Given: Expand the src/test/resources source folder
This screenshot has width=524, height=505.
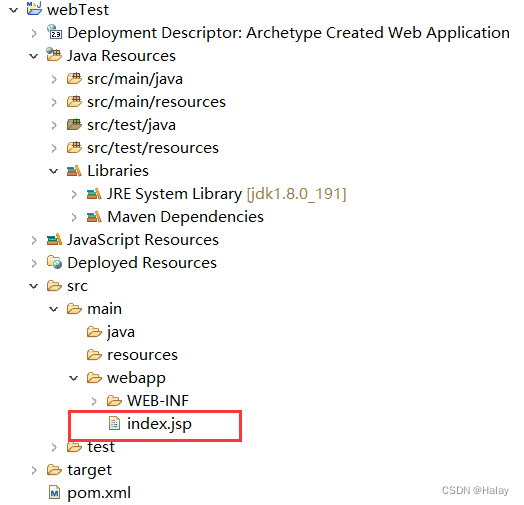Looking at the screenshot, I should coord(54,148).
